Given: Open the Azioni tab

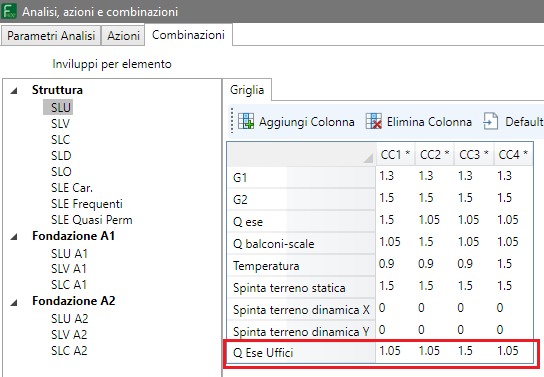Looking at the screenshot, I should [x=123, y=36].
